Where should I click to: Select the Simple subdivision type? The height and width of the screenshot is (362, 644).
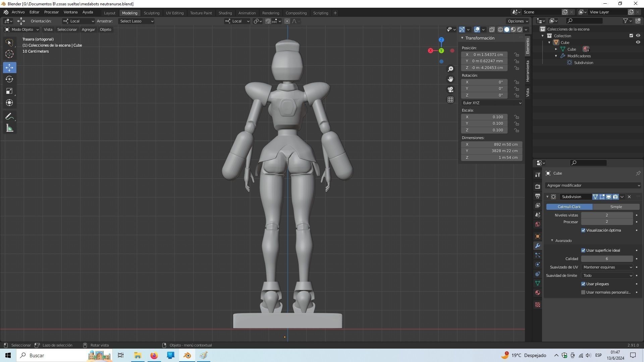pyautogui.click(x=616, y=207)
